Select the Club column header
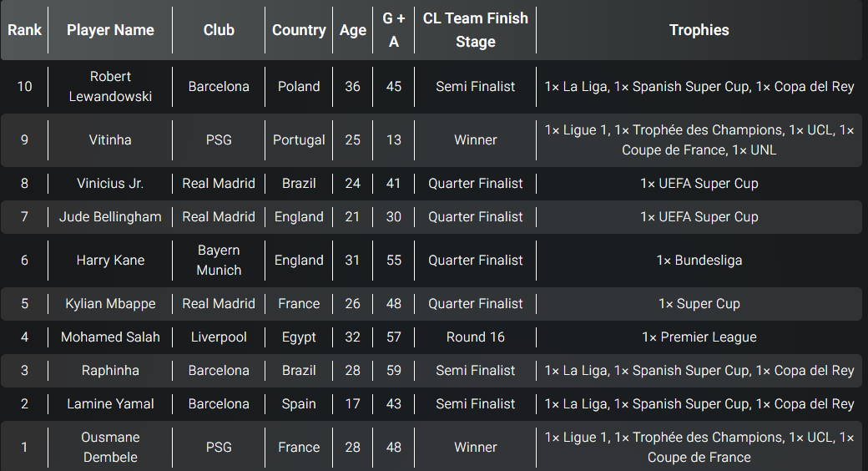The height and width of the screenshot is (471, 868). click(x=219, y=30)
